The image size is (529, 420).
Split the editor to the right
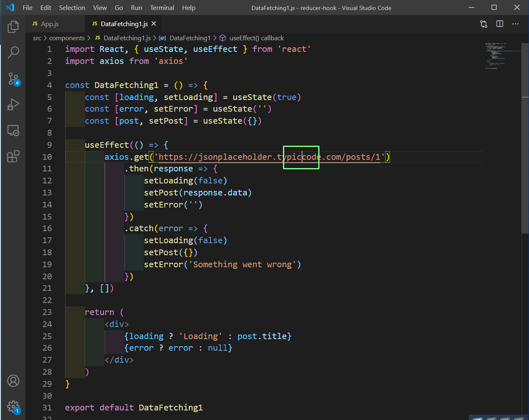pos(500,24)
